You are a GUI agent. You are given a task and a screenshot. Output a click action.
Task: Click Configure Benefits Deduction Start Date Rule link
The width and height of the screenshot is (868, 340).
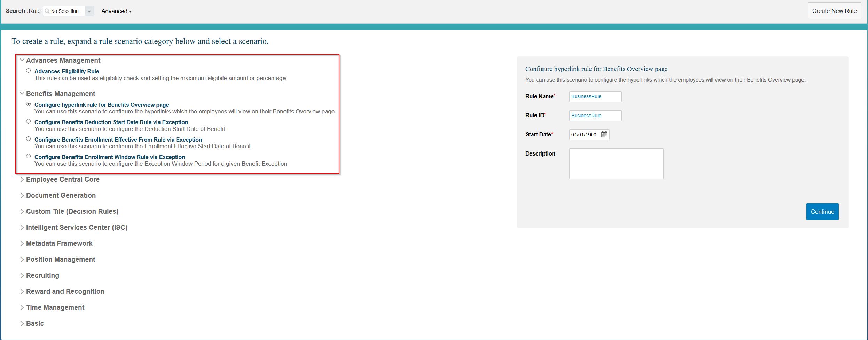111,122
